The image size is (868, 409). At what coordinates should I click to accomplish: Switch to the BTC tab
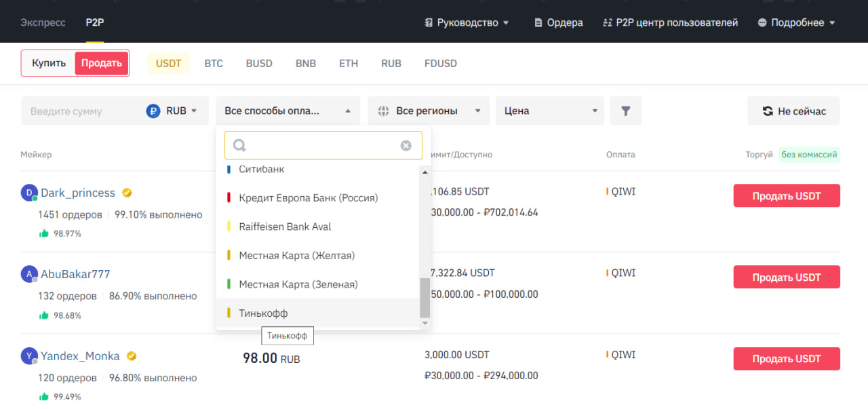(214, 63)
